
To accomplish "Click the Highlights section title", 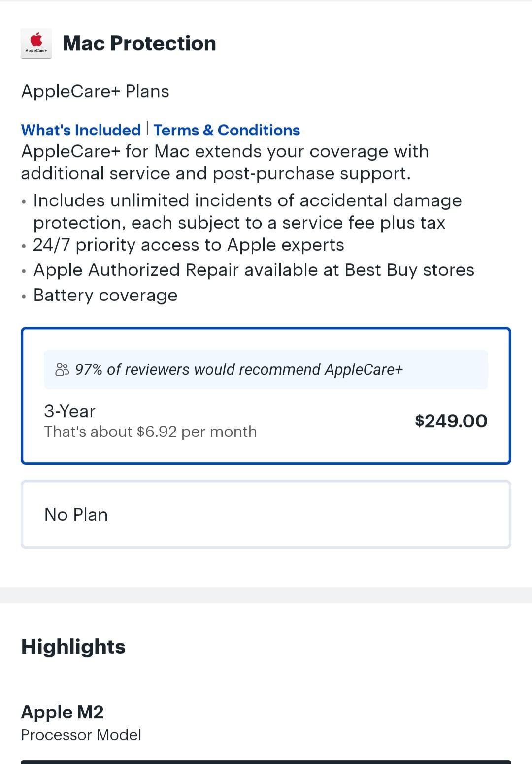I will click(x=73, y=647).
